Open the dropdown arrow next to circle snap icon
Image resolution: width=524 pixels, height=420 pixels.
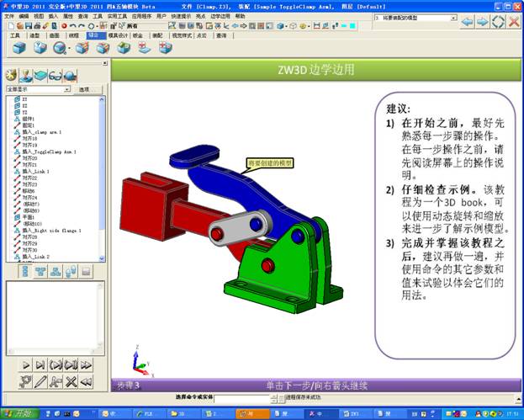coord(98,26)
